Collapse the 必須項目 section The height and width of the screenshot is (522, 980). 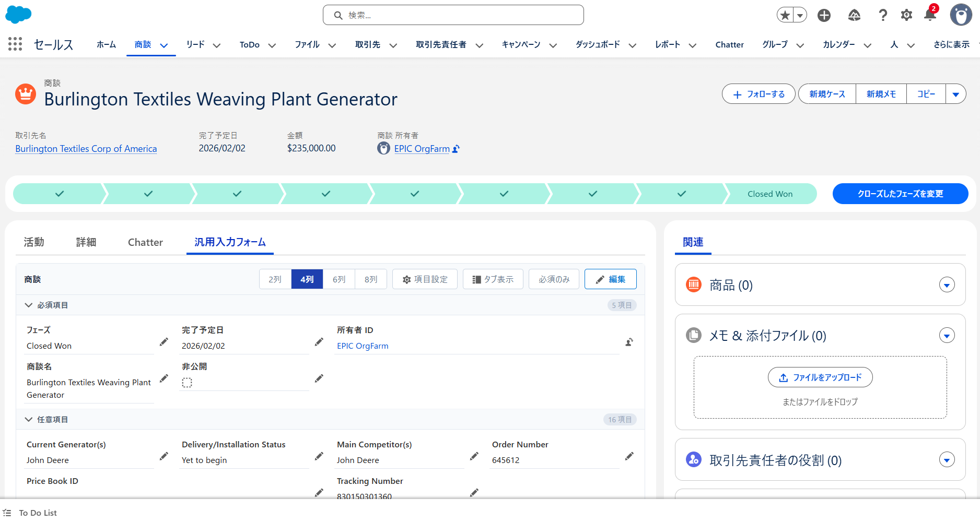coord(29,305)
